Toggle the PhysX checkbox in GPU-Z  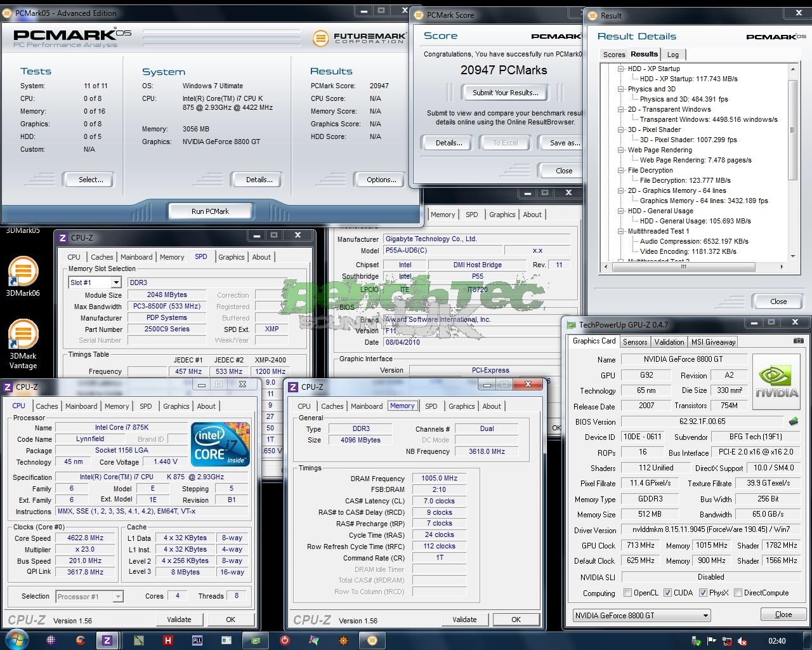point(703,593)
